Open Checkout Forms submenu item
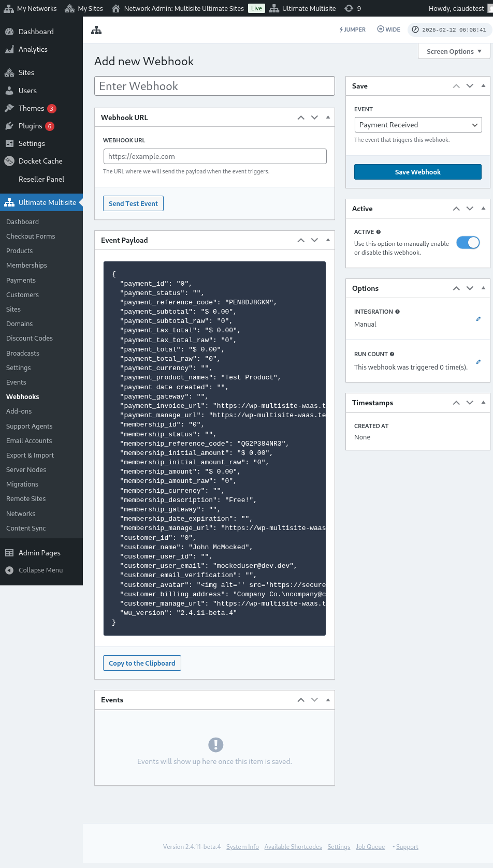This screenshot has height=868, width=493. 31,236
